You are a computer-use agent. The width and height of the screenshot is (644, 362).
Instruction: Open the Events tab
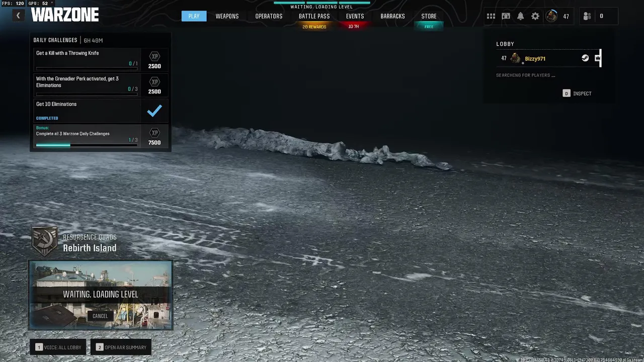pos(355,16)
